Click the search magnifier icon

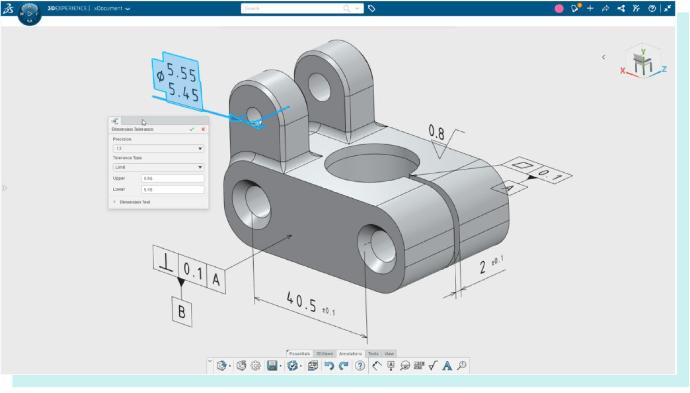point(347,8)
